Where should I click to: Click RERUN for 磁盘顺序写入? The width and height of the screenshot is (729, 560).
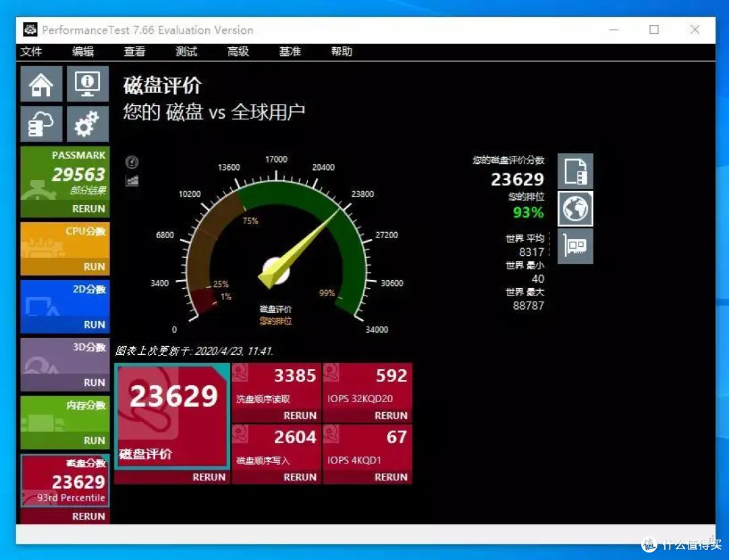click(x=299, y=477)
